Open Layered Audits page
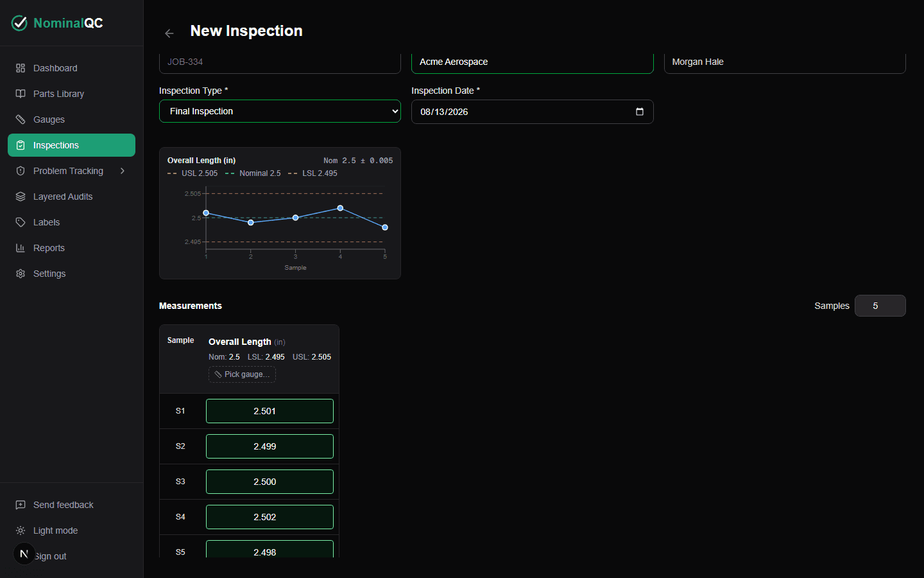 (71, 197)
